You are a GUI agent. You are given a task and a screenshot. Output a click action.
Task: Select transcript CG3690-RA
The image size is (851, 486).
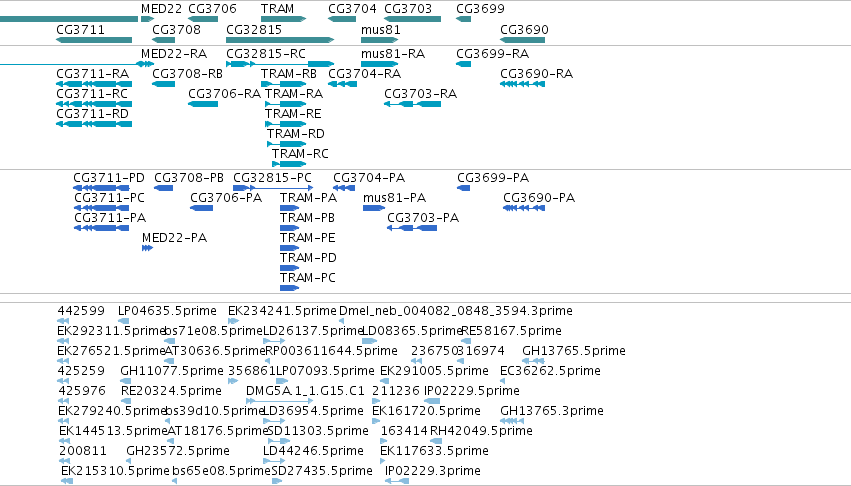pos(536,74)
